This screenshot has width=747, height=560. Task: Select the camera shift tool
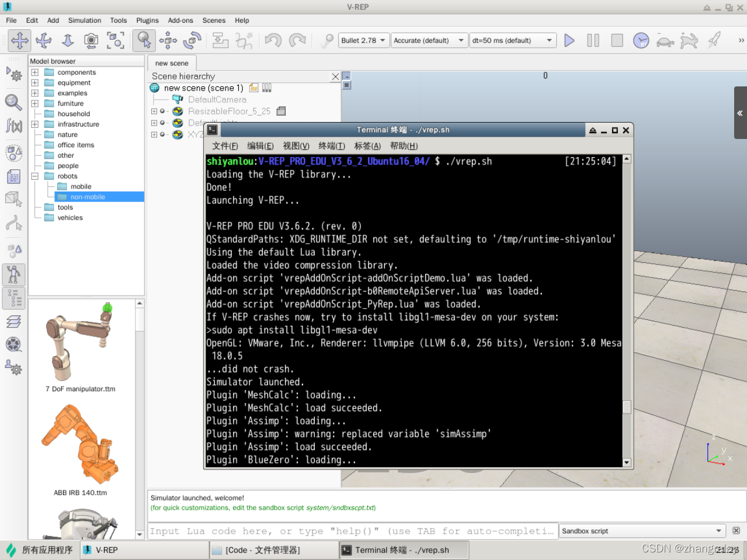point(68,40)
